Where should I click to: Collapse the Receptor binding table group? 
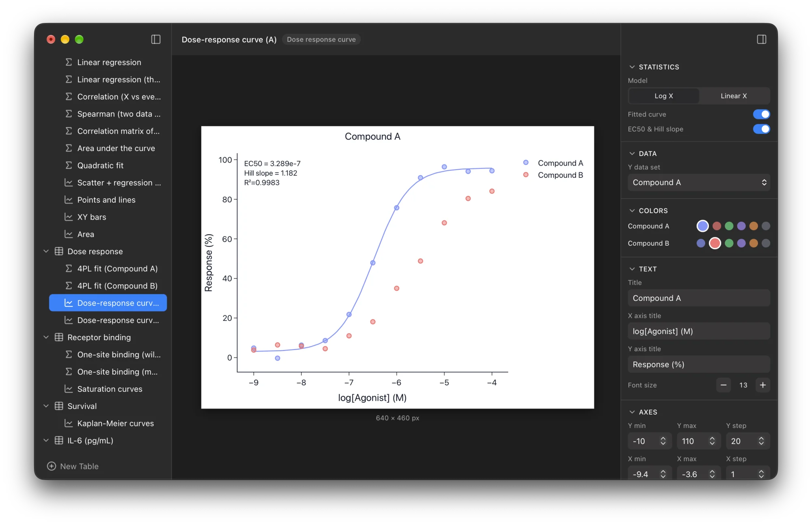46,337
